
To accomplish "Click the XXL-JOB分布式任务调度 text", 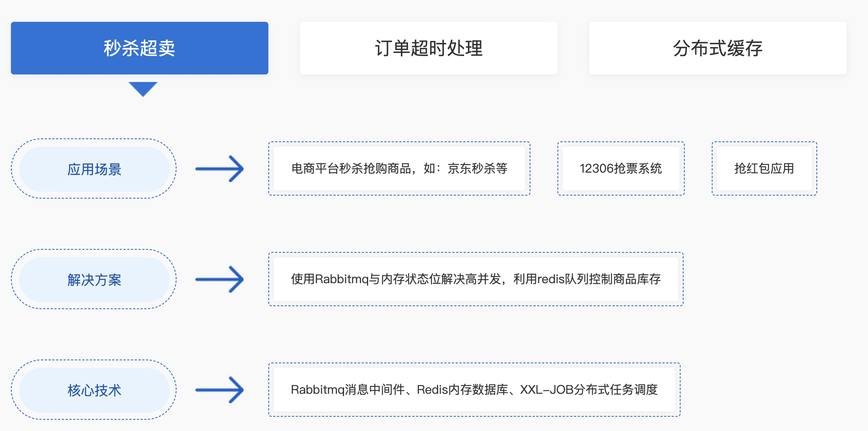I will (589, 390).
